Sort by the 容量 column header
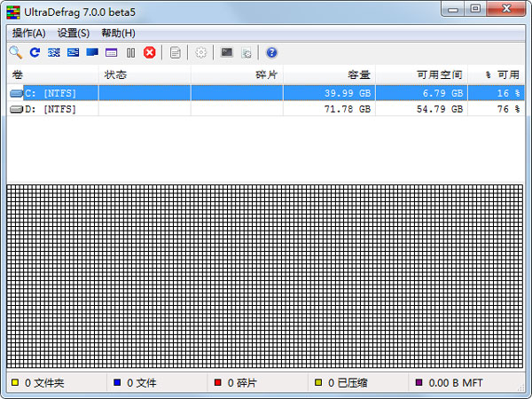 (x=330, y=74)
